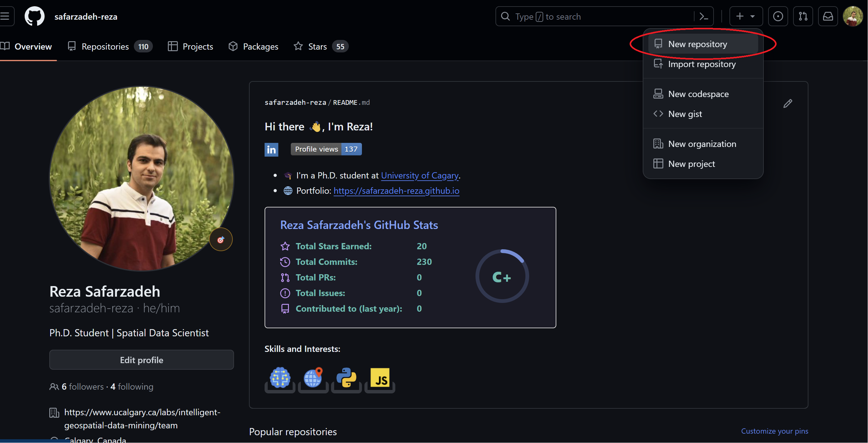Open command palette icon in search bar
This screenshot has height=443, width=868.
click(x=704, y=16)
